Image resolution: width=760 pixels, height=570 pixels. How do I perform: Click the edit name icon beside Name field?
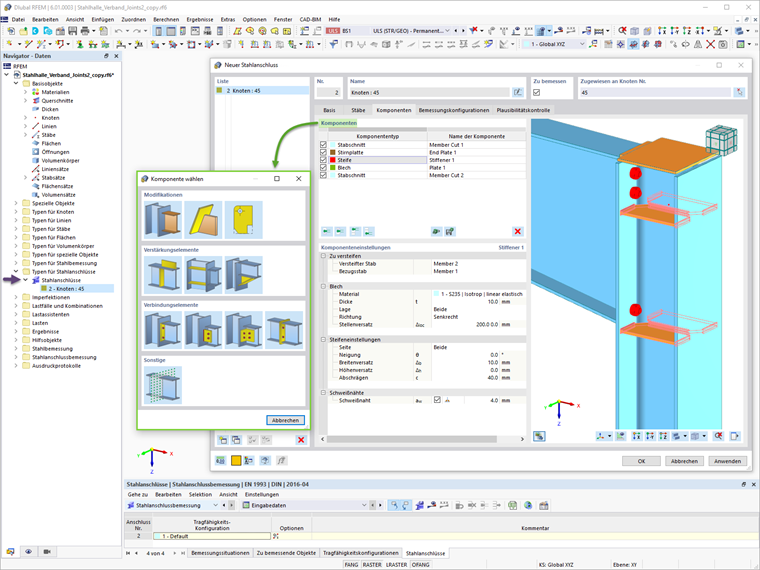[x=518, y=92]
